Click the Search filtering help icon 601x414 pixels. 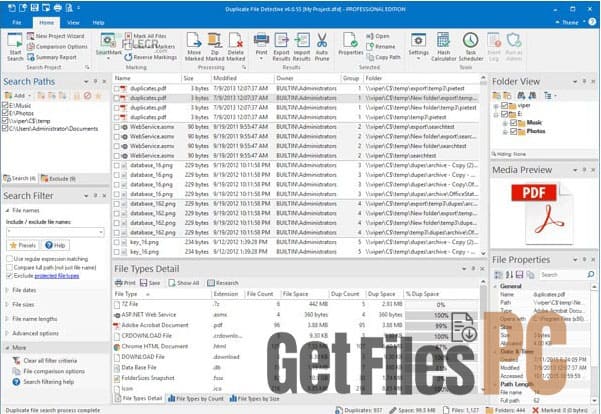16,382
